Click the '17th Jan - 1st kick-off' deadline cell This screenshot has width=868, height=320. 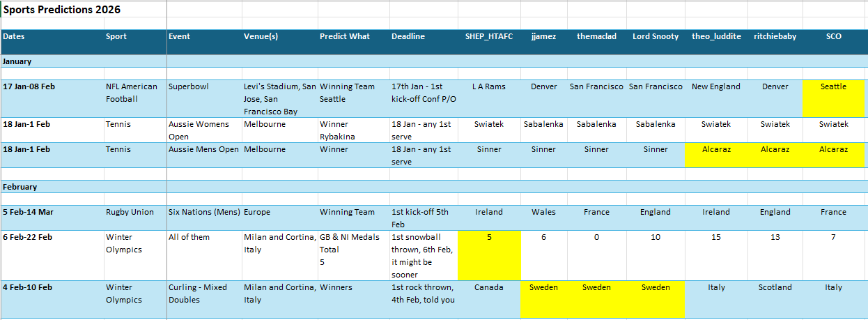(423, 98)
